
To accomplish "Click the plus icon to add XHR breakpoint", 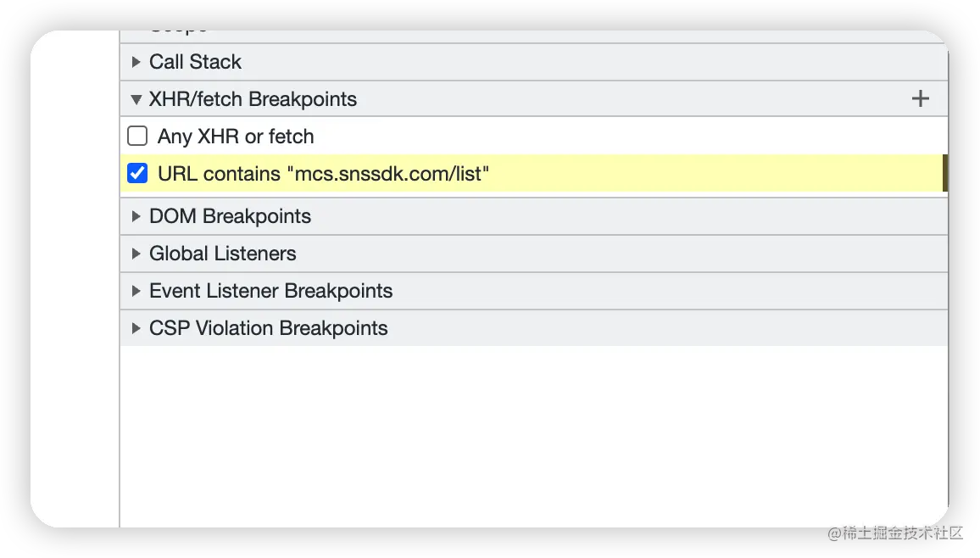I will coord(920,99).
